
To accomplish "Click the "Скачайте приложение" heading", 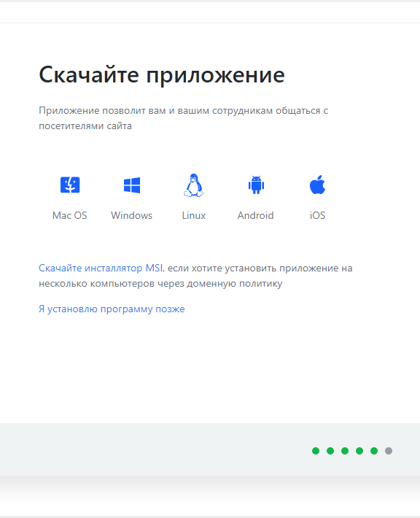I will tap(162, 75).
